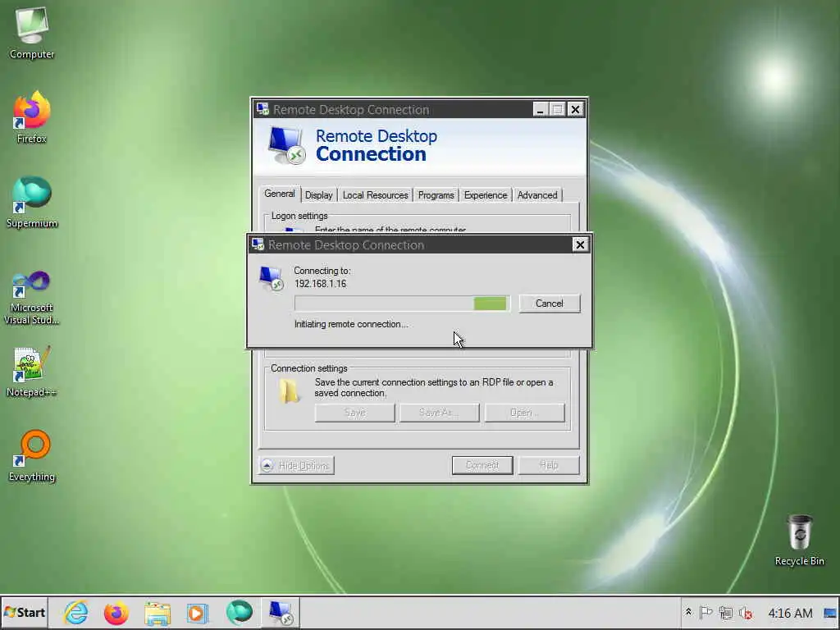Switch to the Local Resources tab
Screen dimensions: 840x630
(375, 195)
